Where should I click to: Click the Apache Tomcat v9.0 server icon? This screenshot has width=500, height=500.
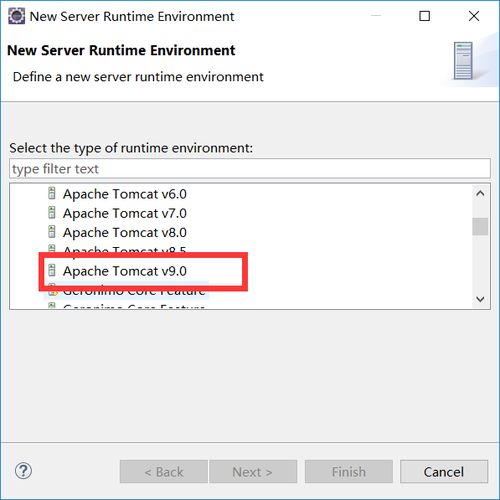52,270
